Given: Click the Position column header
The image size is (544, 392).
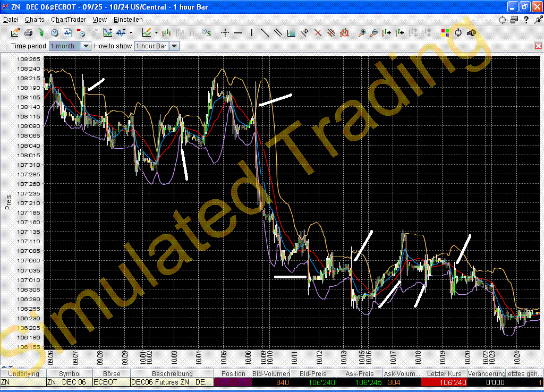Looking at the screenshot, I should pyautogui.click(x=233, y=373).
